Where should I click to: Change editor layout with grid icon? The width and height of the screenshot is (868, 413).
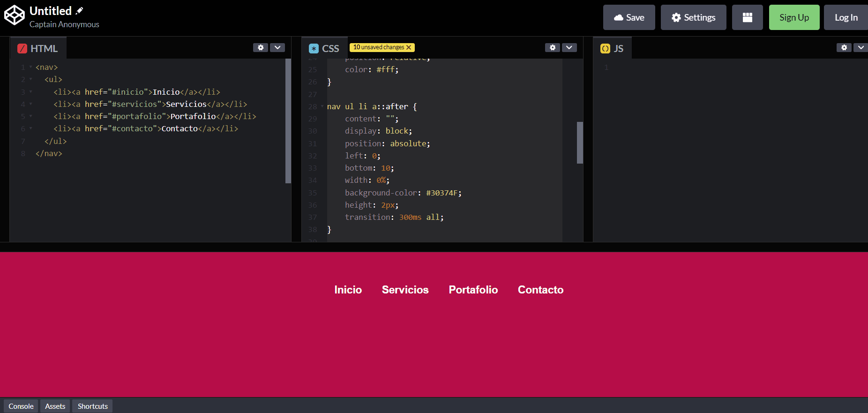tap(748, 17)
